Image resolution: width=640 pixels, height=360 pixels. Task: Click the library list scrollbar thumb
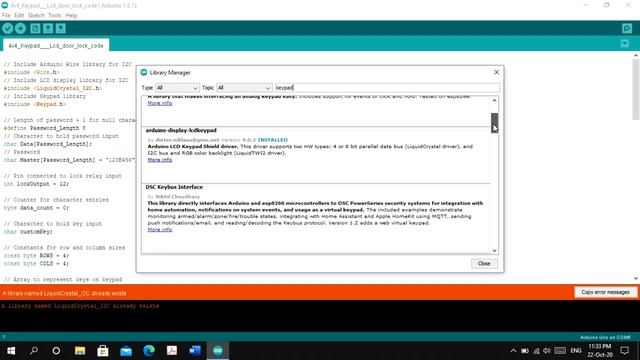point(494,122)
